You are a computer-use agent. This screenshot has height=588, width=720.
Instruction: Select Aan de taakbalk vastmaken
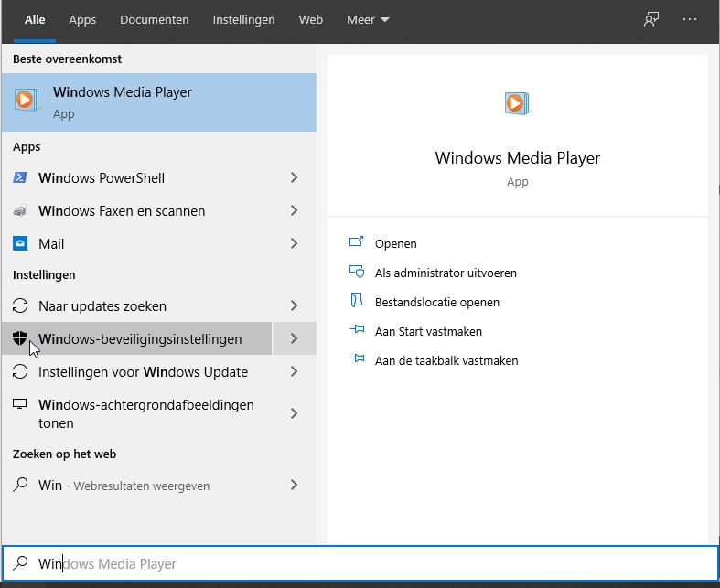[x=446, y=361]
